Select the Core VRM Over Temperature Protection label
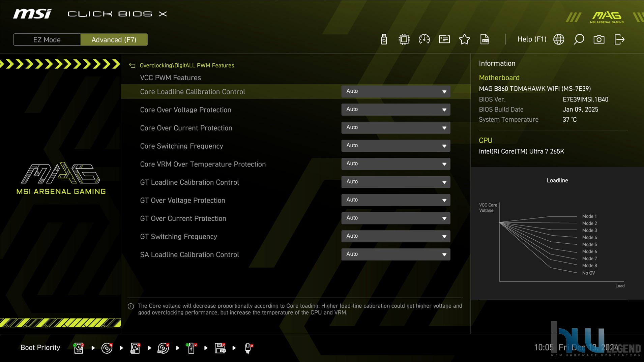Viewport: 644px width, 362px height. [203, 164]
